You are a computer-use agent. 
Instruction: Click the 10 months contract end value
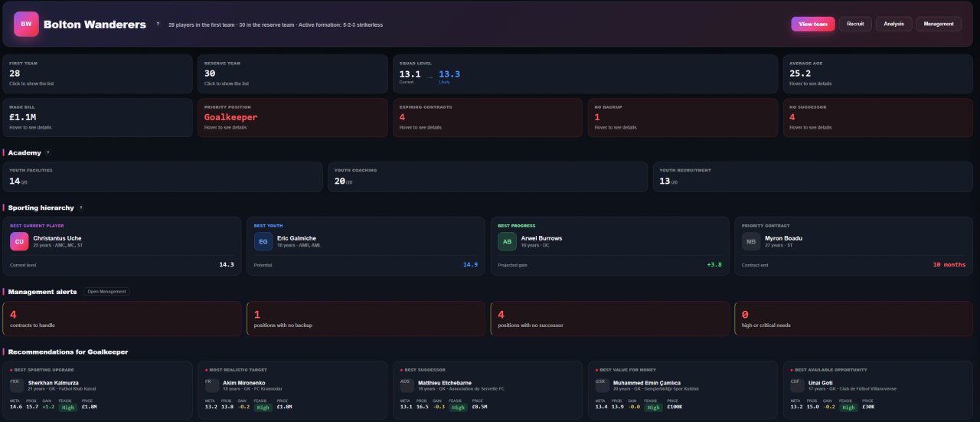tap(948, 264)
